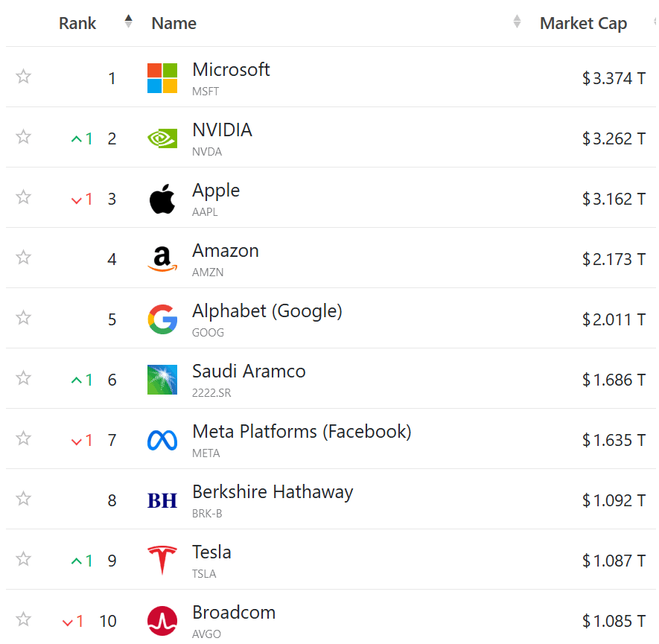This screenshot has width=659, height=644.
Task: Toggle the favorite star for Amazon
Action: [x=24, y=257]
